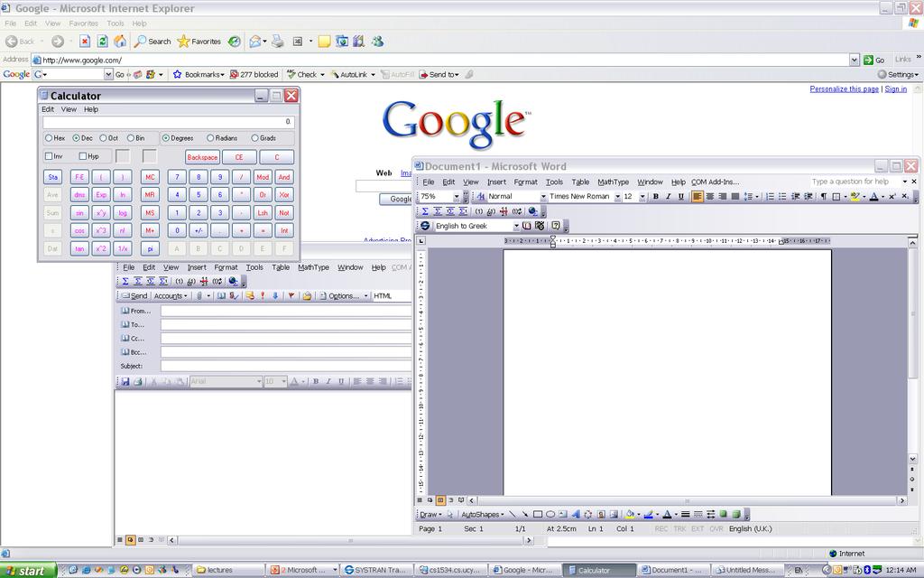Click the Insert WordArt icon in Word
Screen dimensions: 924x578
[576, 514]
